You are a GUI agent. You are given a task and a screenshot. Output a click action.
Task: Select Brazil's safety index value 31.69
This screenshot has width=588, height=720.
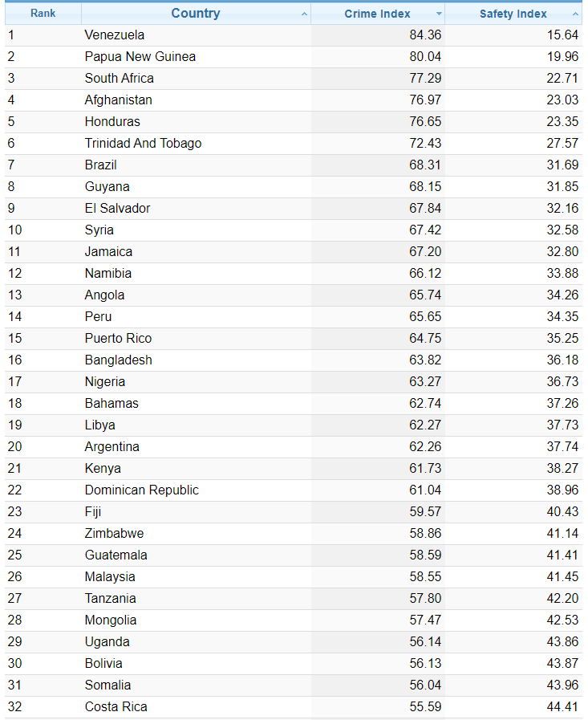(x=562, y=165)
